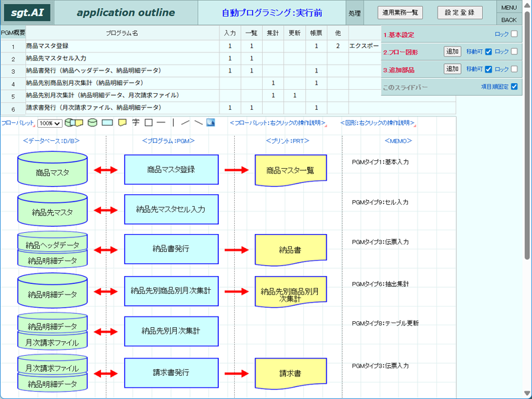Select the empty square frame tool
Viewport: 532px width, 399px height.
click(148, 122)
